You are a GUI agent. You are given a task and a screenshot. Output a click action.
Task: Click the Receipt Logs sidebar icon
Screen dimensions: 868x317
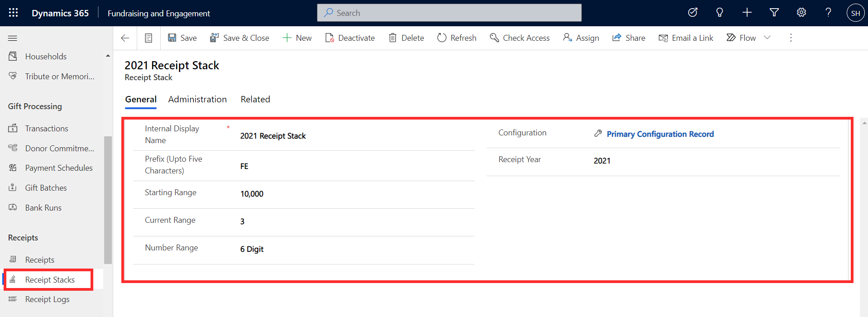pyautogui.click(x=13, y=299)
